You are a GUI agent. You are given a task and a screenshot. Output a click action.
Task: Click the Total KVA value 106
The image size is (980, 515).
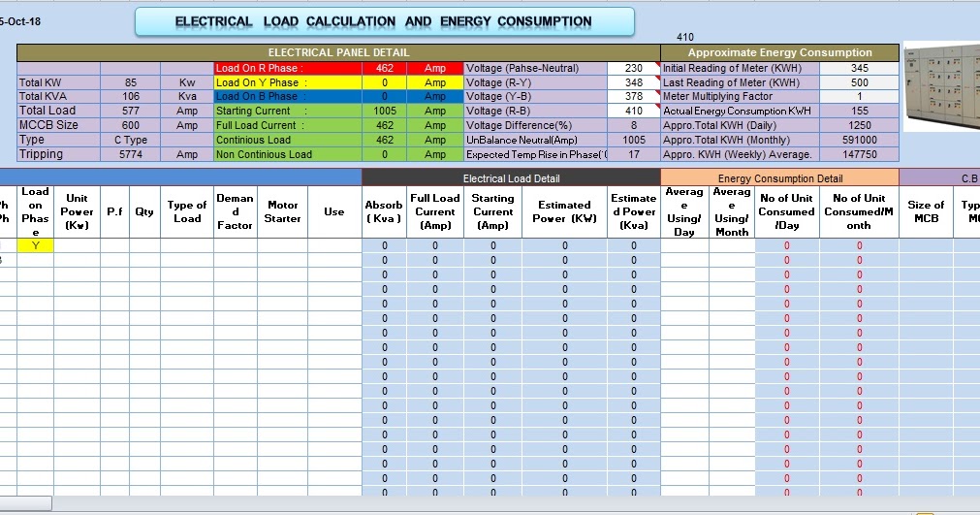(130, 97)
